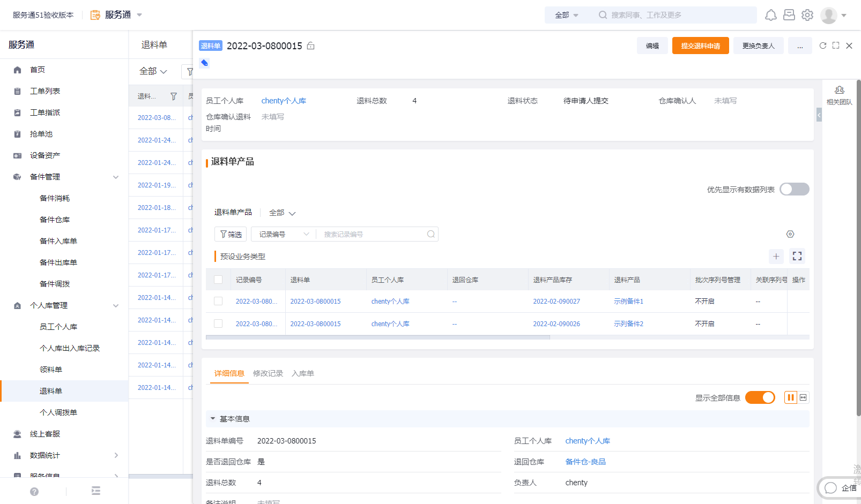
Task: Open 备件消耗 in sidebar
Action: (x=55, y=198)
